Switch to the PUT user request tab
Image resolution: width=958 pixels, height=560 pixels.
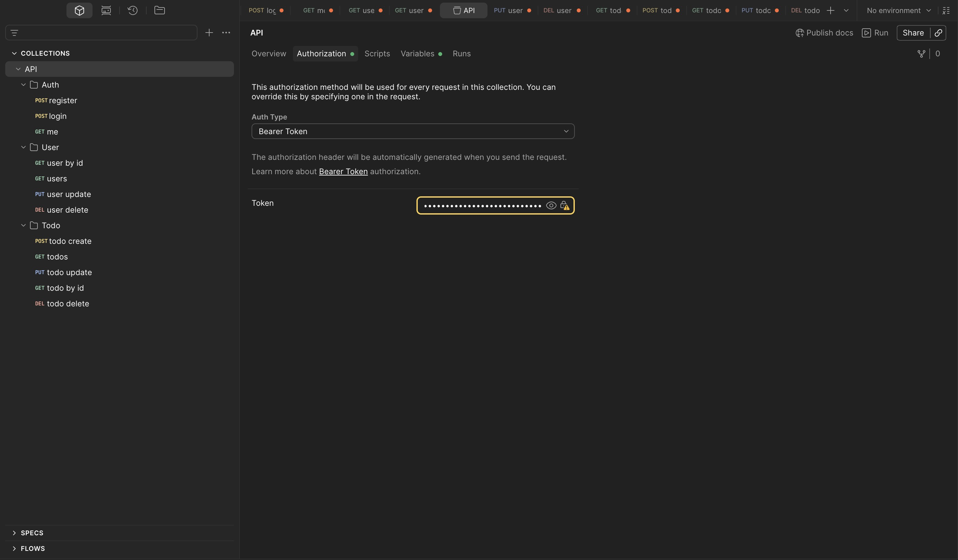coord(512,11)
